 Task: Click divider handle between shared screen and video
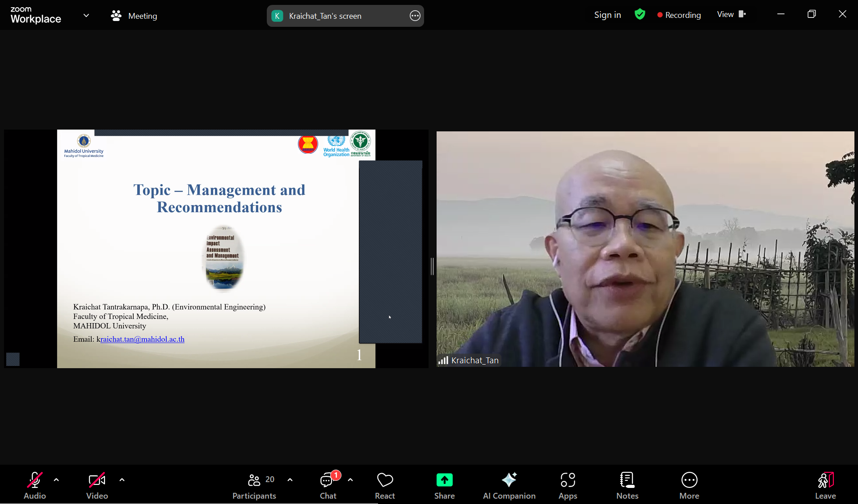432,266
